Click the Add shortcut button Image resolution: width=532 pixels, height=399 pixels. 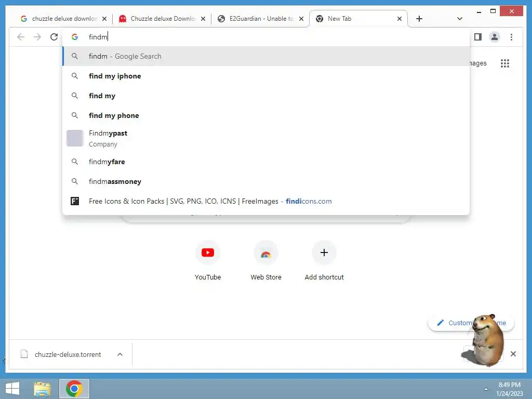(x=324, y=261)
